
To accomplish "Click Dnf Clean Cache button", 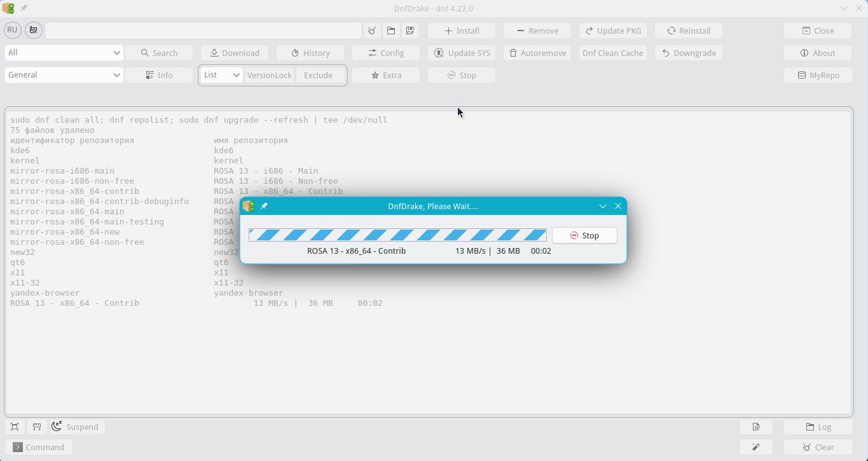I will click(613, 53).
